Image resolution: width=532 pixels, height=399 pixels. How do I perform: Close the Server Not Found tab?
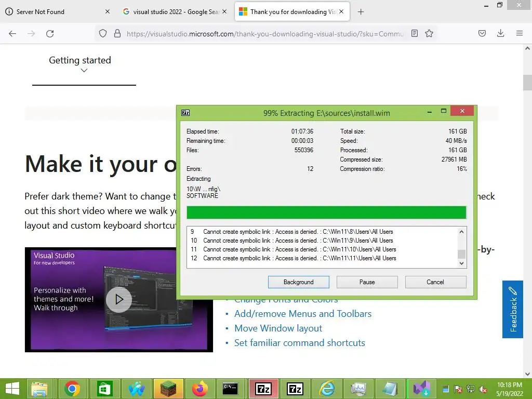point(108,11)
